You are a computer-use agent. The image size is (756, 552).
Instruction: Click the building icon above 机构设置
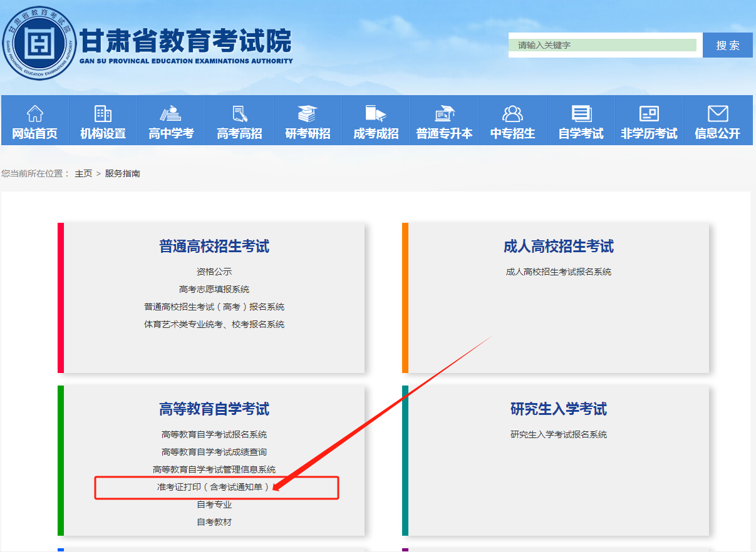tap(103, 114)
